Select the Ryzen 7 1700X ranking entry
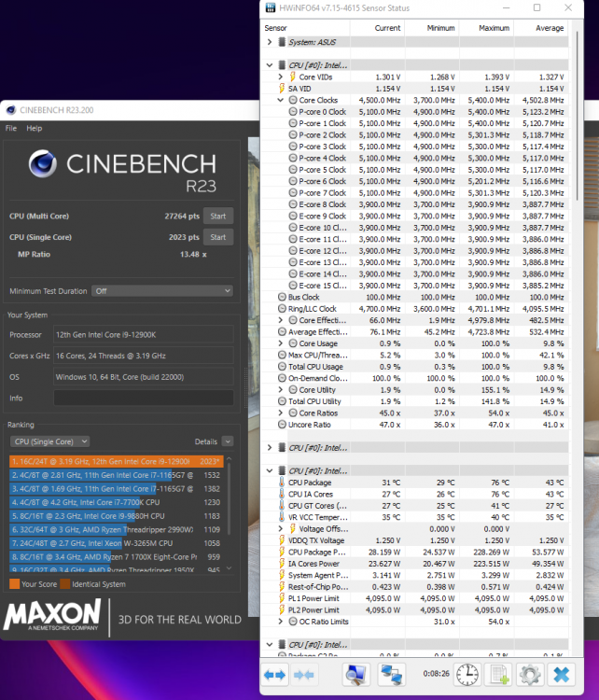This screenshot has width=599, height=700. [x=116, y=557]
